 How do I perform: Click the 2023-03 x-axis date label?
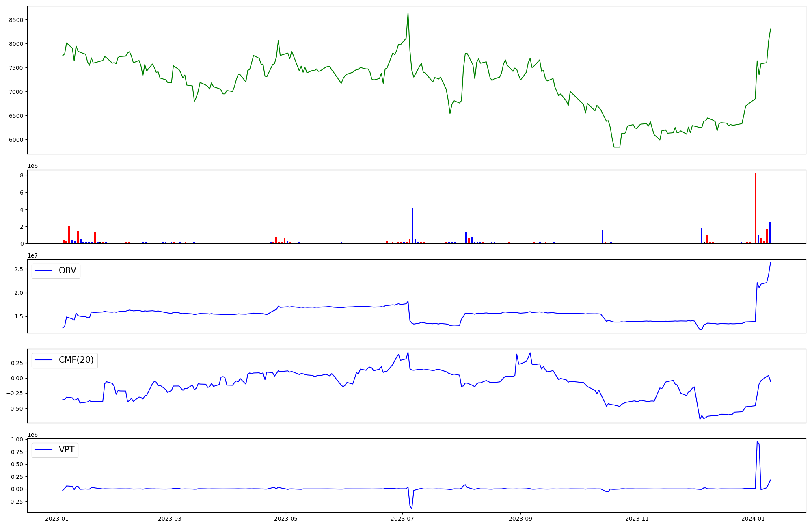(x=170, y=519)
